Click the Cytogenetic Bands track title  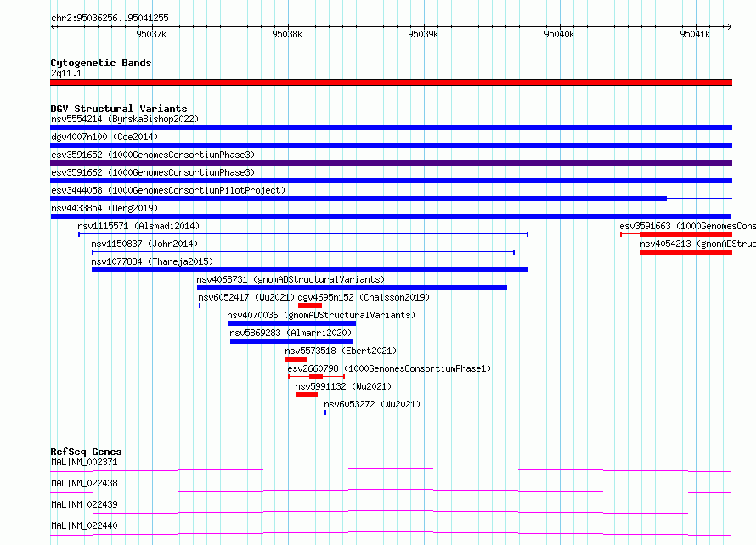[x=101, y=63]
